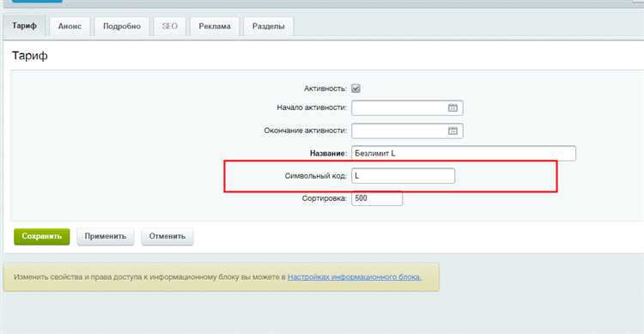Open calendar picker for Окончание активности
This screenshot has height=334, width=644.
[x=453, y=131]
